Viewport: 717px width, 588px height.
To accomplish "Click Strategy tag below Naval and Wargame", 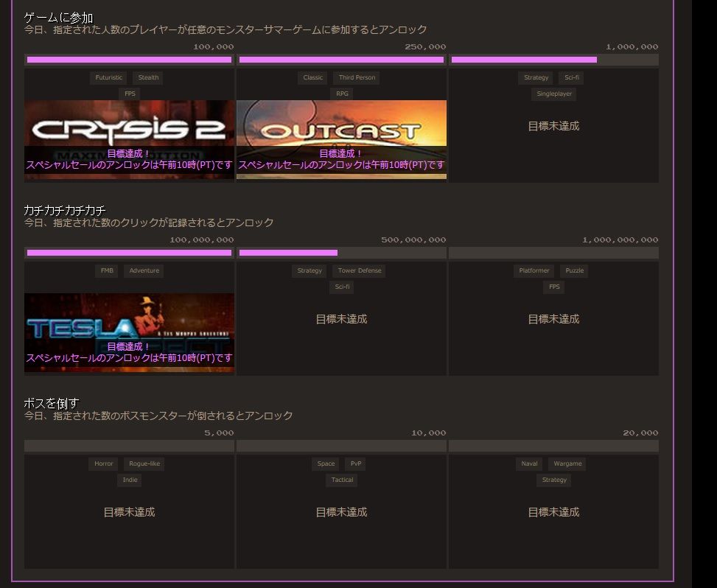I will tap(554, 480).
